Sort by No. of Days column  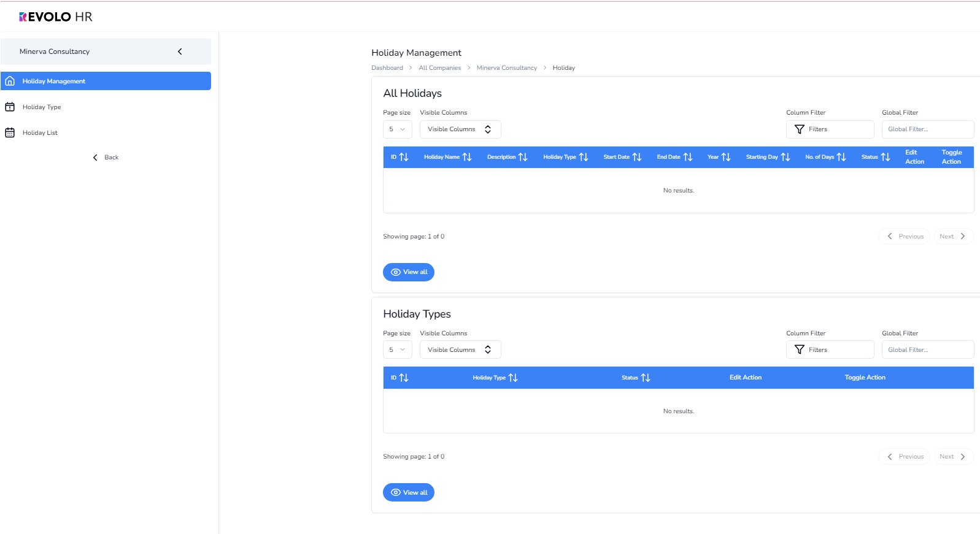[x=826, y=157]
